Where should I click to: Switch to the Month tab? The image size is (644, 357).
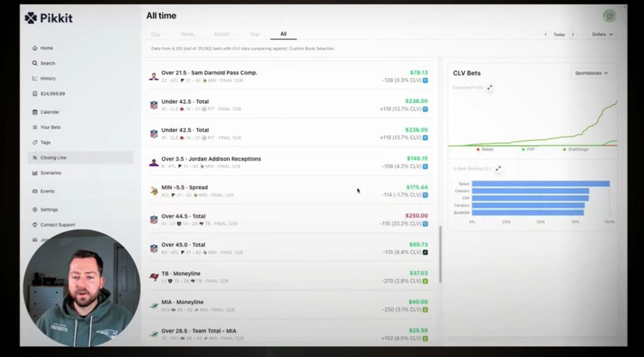[221, 34]
